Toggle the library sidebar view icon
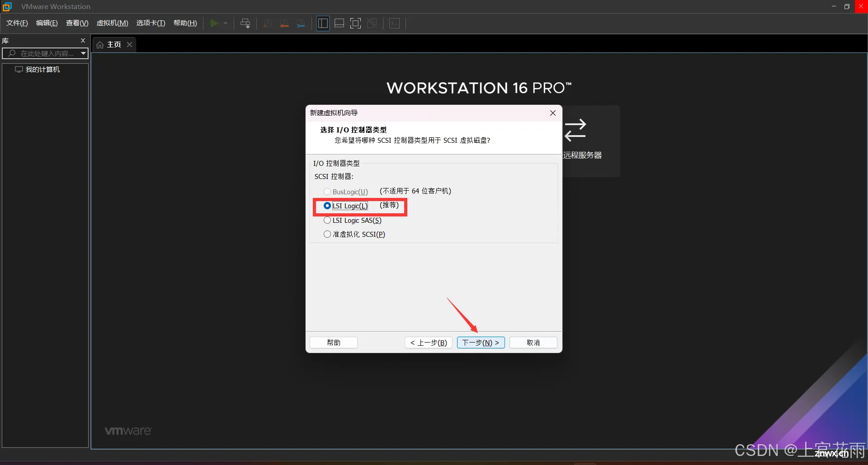Screen dimensions: 868x465 pyautogui.click(x=323, y=23)
